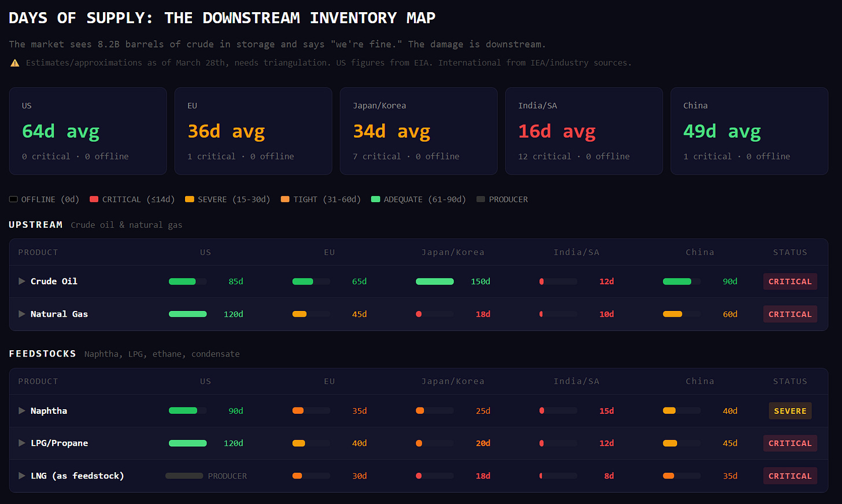842x504 pixels.
Task: Click the Natural Gas China 60d bar
Action: [682, 314]
